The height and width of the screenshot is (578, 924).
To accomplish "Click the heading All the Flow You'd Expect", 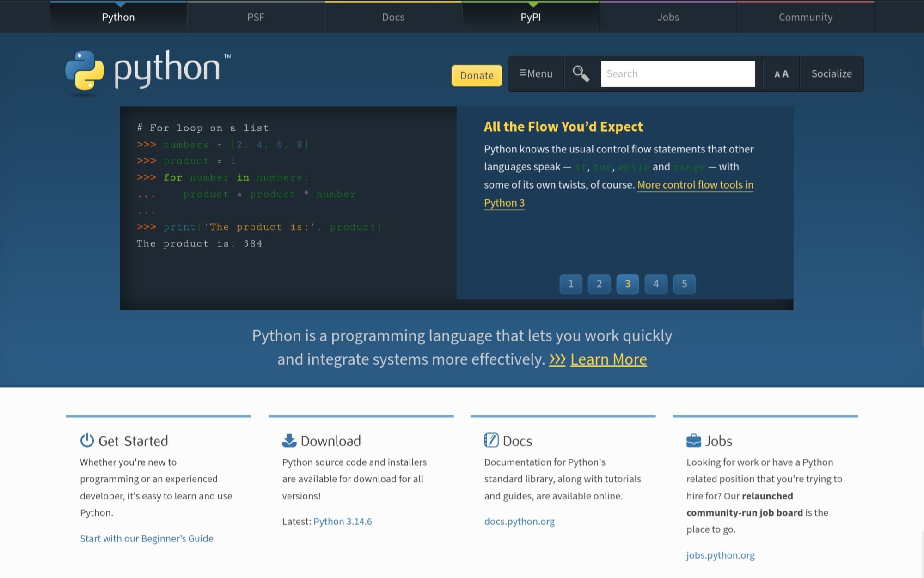I will (x=563, y=127).
